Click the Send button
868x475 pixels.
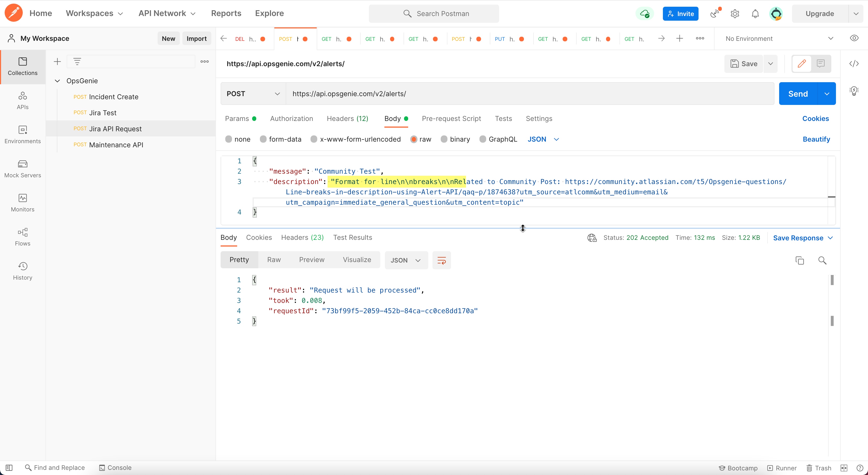pos(798,93)
